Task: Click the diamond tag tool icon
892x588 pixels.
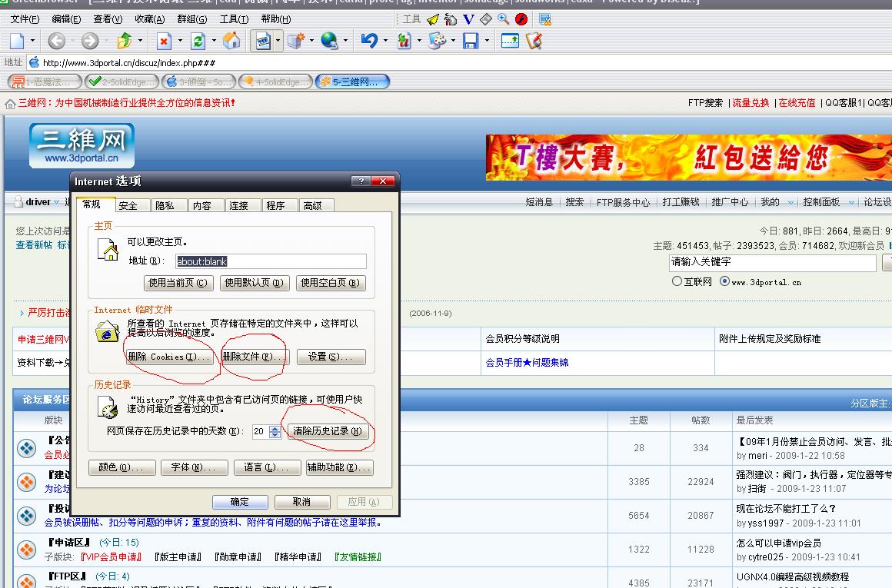Action: 486,19
